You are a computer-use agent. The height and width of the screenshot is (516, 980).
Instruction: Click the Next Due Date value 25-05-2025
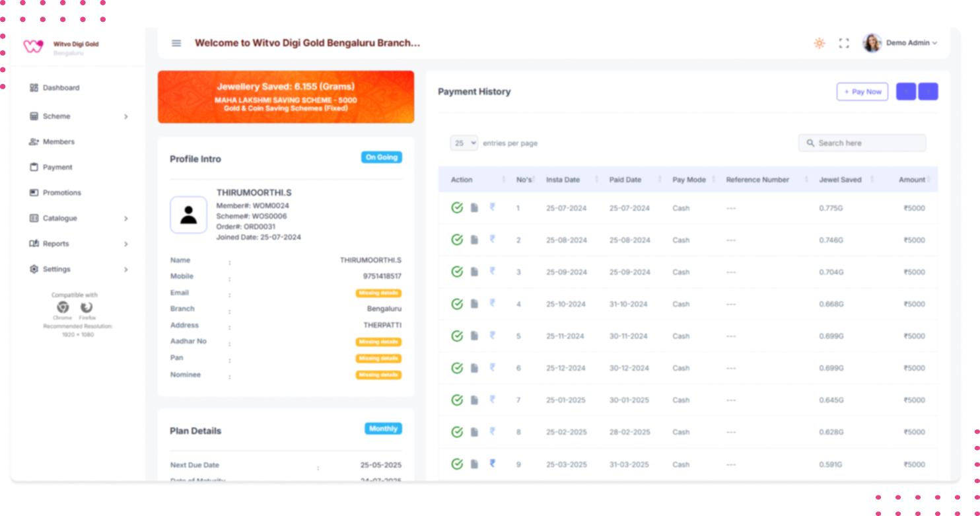[380, 465]
